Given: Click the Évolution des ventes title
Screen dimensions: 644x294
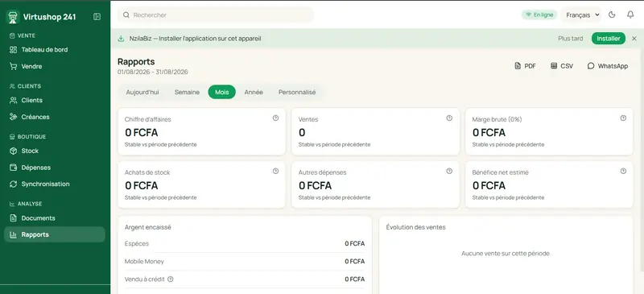Looking at the screenshot, I should point(415,227).
